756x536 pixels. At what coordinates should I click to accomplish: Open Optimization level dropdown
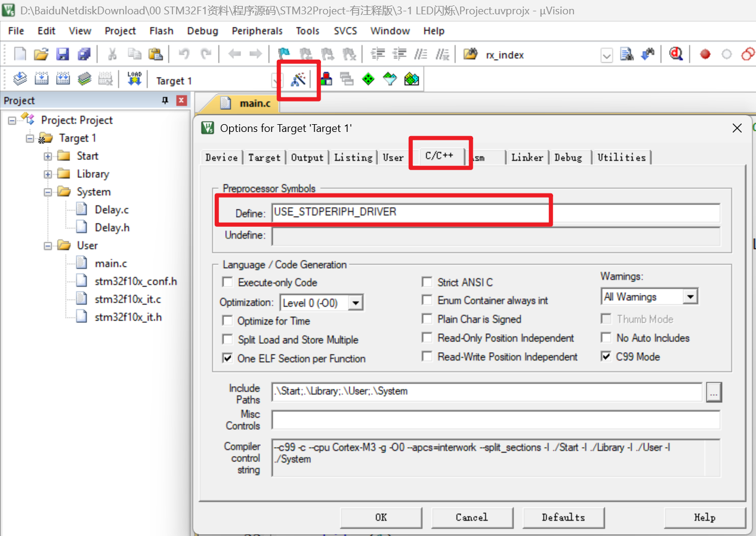tap(356, 303)
